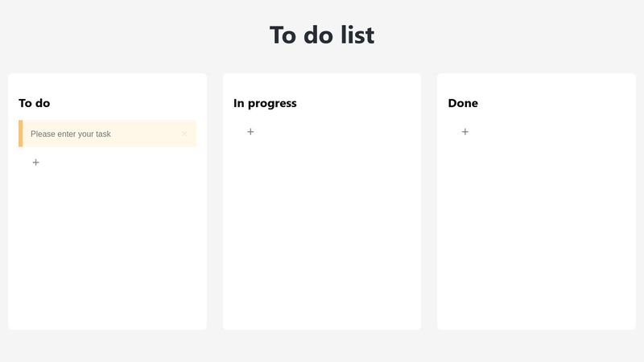Click empty area of To do column

107,249
